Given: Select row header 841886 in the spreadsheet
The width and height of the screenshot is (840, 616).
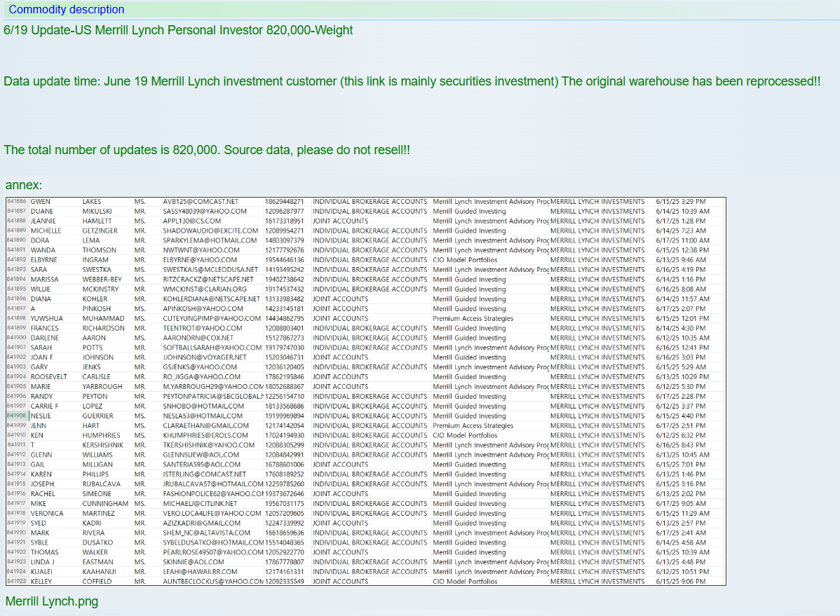Looking at the screenshot, I should tap(17, 202).
